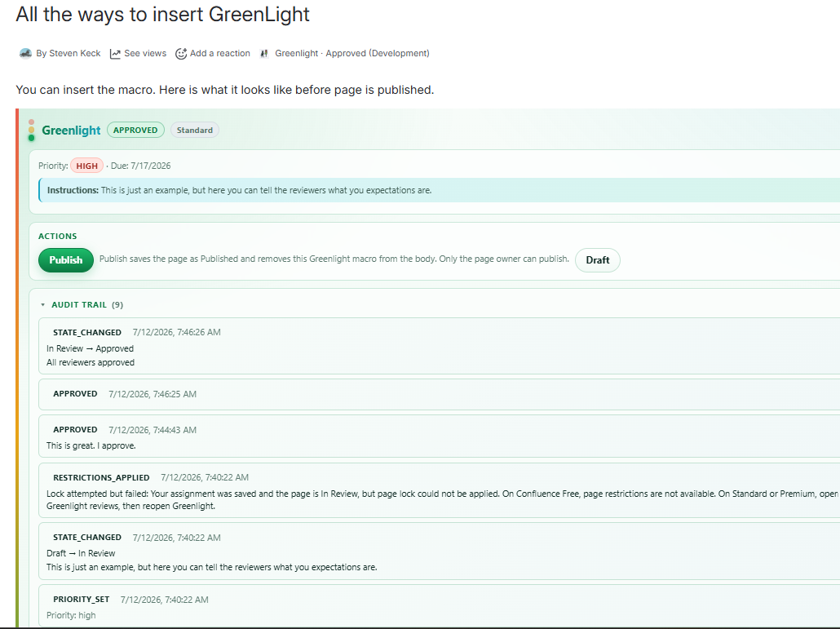The height and width of the screenshot is (629, 840).
Task: Click the You can insert the macro paragraph
Action: click(225, 90)
